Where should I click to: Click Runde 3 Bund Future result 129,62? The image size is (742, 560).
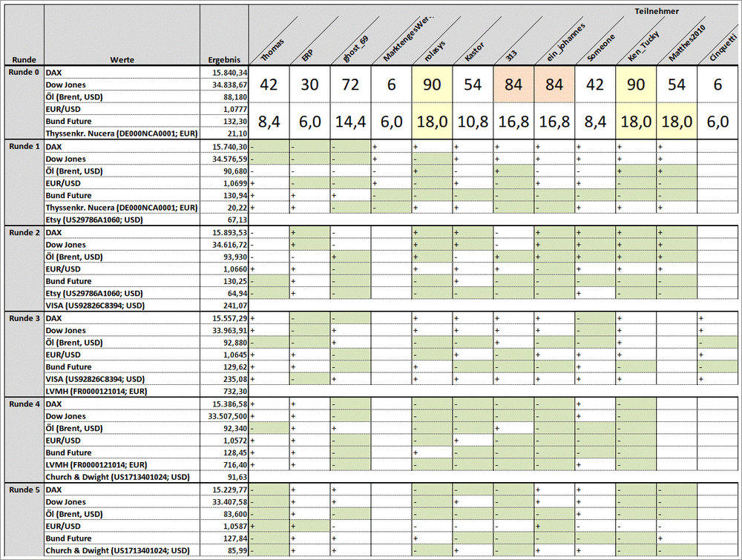(224, 367)
